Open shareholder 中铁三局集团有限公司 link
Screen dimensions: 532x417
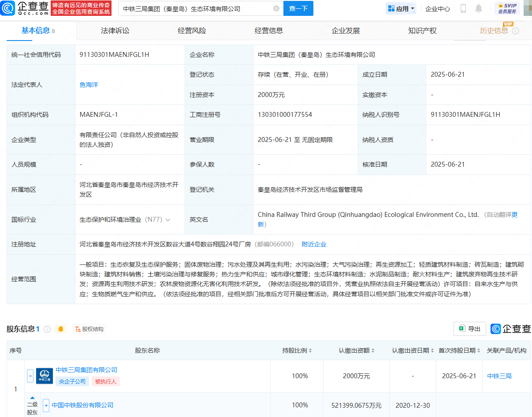pos(86,370)
